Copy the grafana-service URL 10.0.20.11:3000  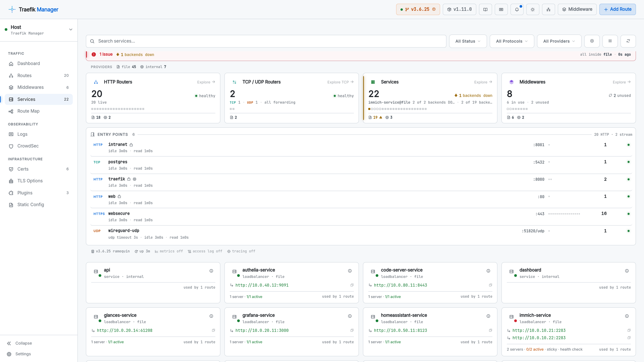[352, 330]
